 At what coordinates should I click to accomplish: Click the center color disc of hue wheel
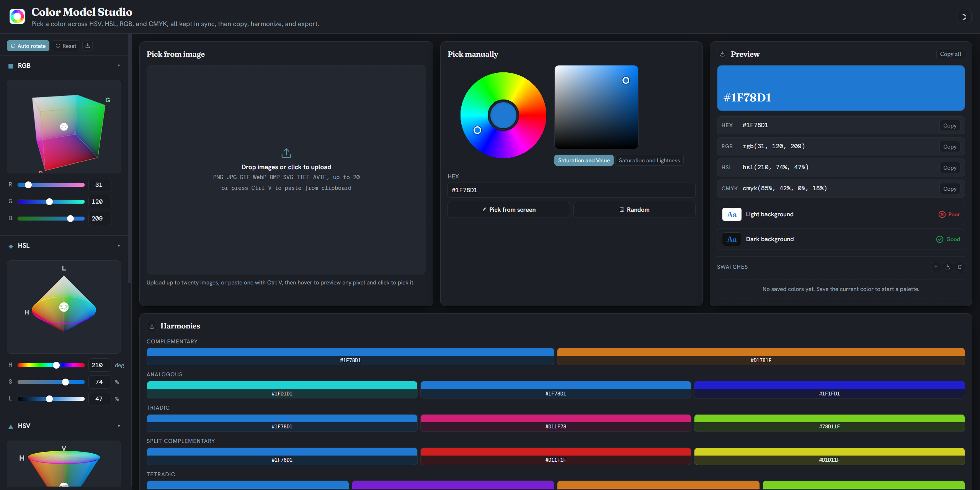503,115
